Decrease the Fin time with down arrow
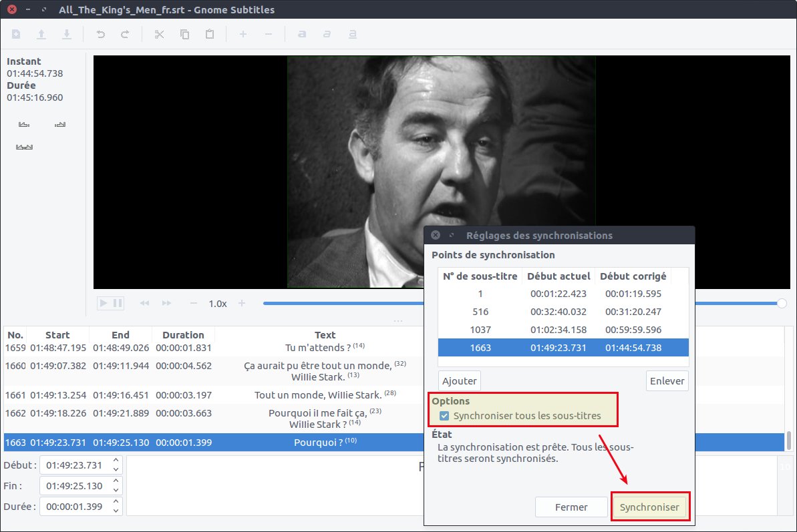The width and height of the screenshot is (797, 532). [116, 491]
